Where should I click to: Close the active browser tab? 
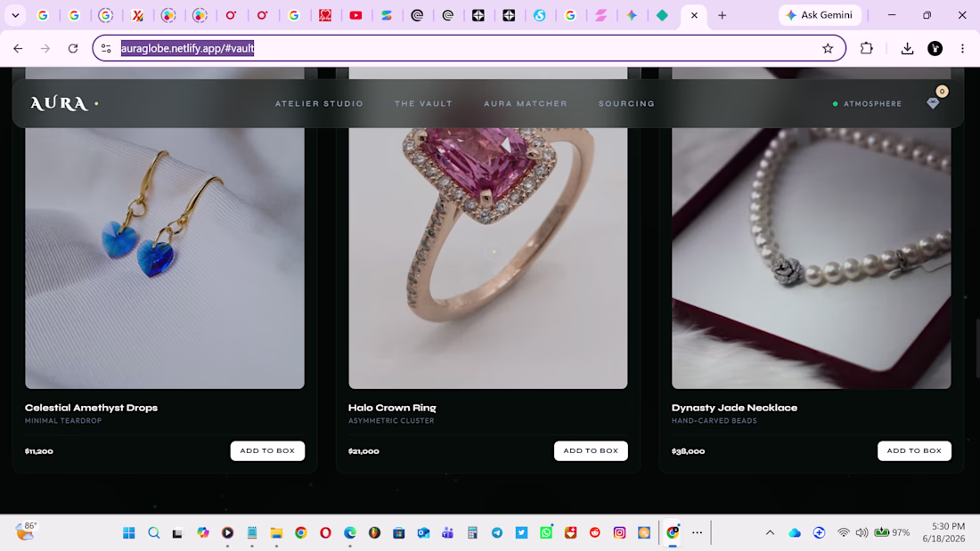694,15
